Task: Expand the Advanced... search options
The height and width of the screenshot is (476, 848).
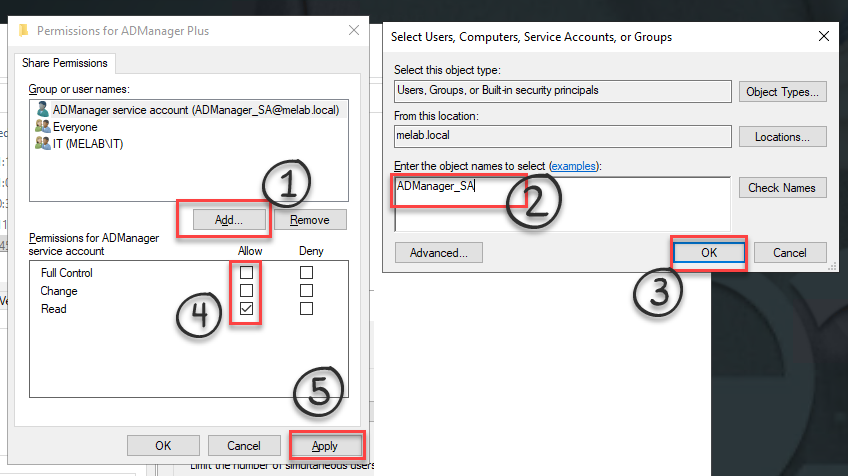Action: [439, 253]
